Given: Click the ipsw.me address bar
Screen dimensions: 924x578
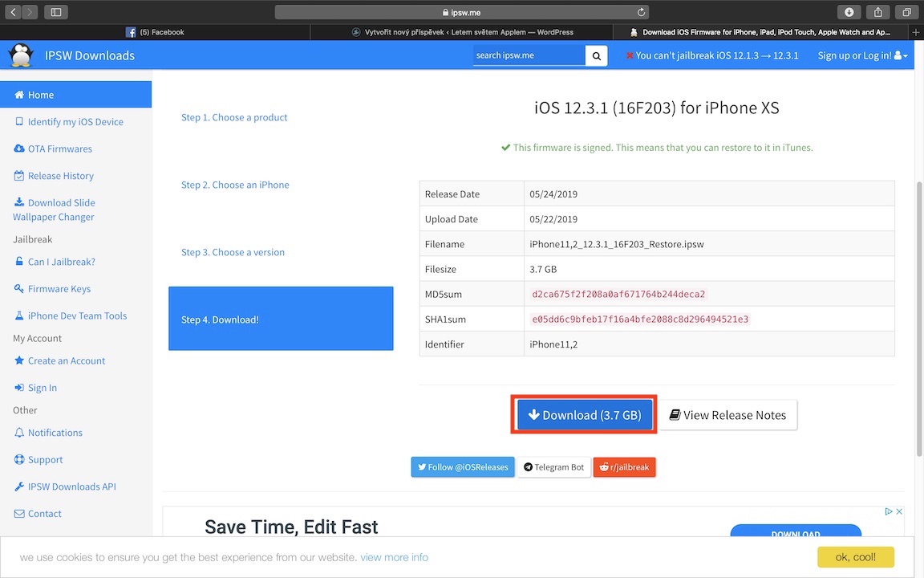Looking at the screenshot, I should point(462,12).
